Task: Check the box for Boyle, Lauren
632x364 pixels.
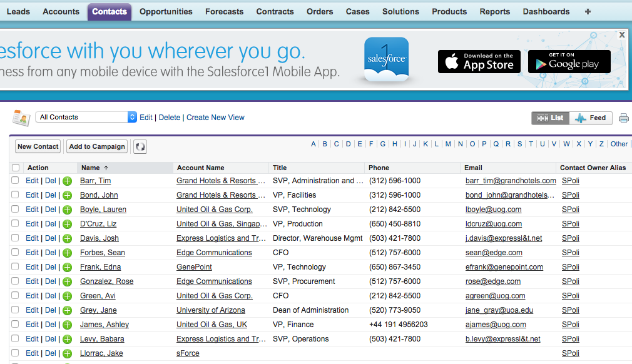Action: pyautogui.click(x=15, y=209)
